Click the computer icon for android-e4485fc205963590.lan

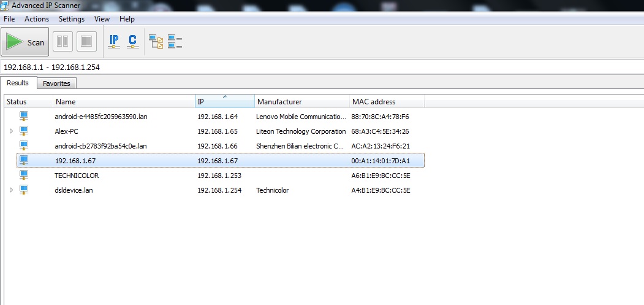[24, 117]
